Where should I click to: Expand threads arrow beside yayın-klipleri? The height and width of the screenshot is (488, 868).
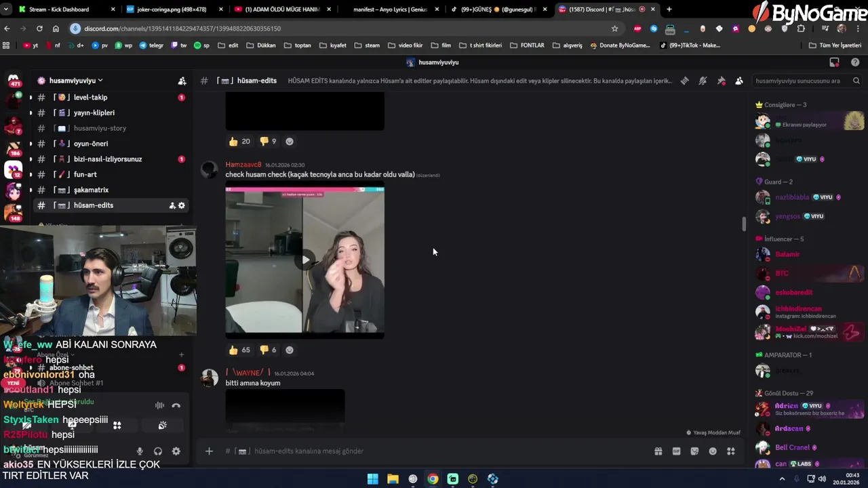coord(31,113)
